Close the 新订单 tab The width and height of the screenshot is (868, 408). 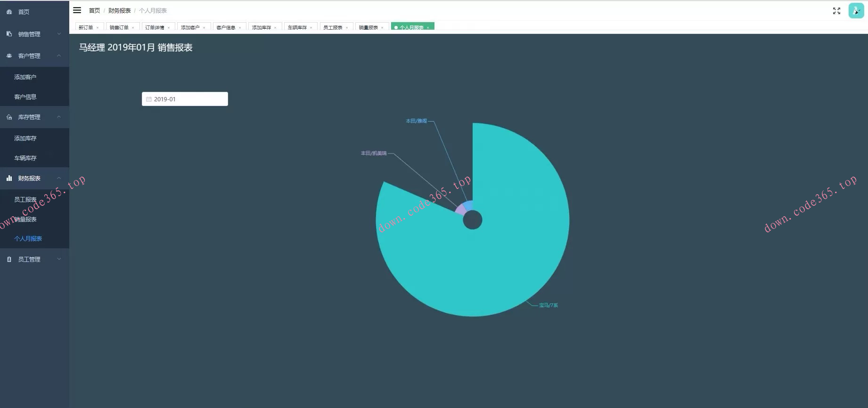click(98, 28)
